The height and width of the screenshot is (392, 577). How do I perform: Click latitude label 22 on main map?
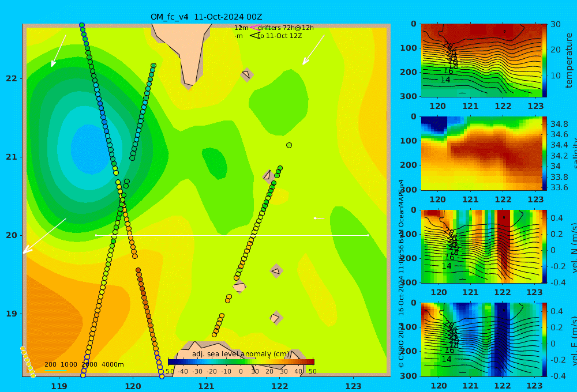[x=12, y=78]
